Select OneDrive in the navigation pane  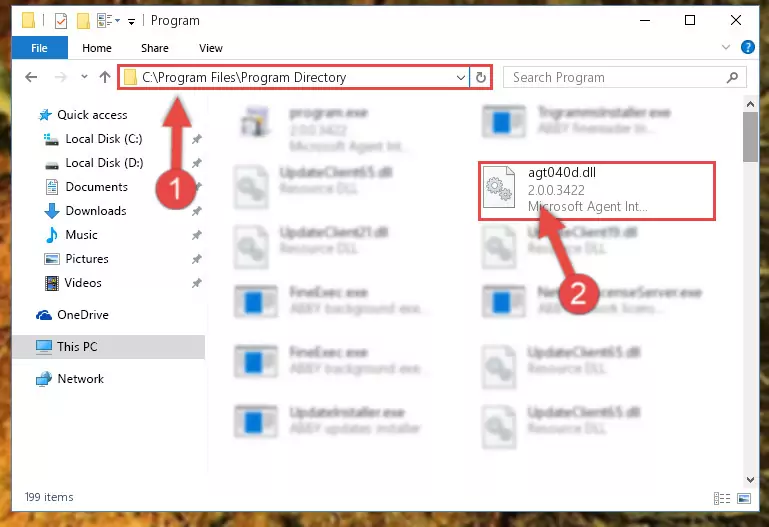coord(82,315)
